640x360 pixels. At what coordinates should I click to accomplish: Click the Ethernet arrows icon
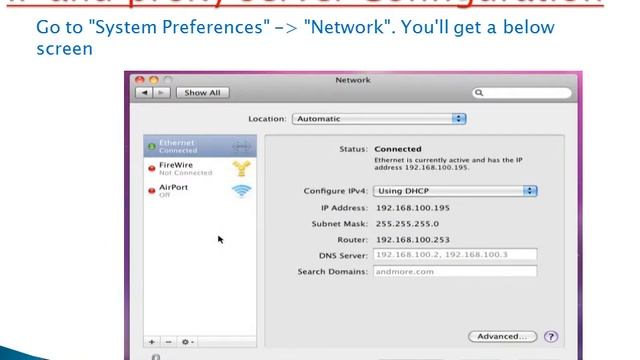[x=242, y=146]
